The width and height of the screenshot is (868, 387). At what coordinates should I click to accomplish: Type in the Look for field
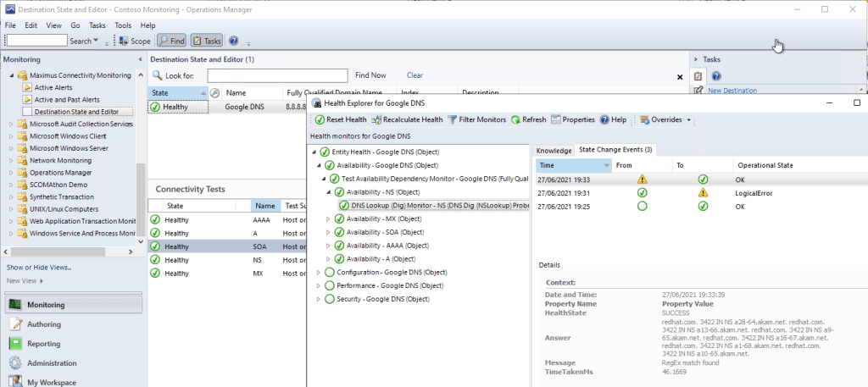click(x=277, y=75)
